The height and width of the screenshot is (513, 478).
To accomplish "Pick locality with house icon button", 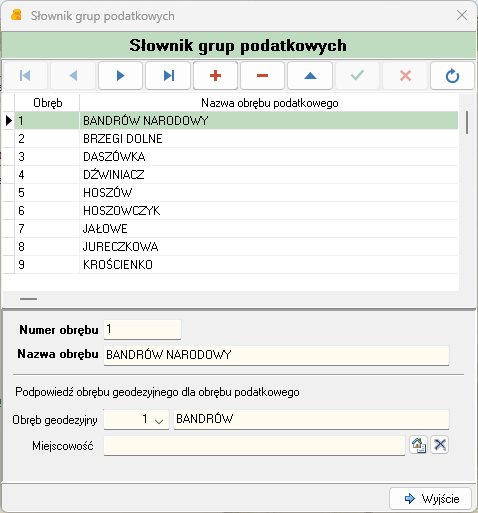I will [x=419, y=445].
